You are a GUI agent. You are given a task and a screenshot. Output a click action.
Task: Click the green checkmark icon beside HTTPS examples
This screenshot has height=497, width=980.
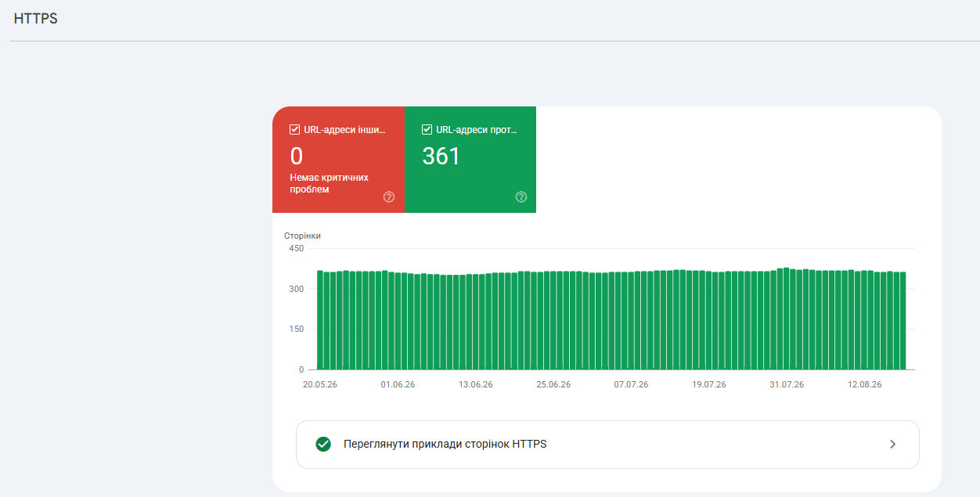pyautogui.click(x=322, y=444)
